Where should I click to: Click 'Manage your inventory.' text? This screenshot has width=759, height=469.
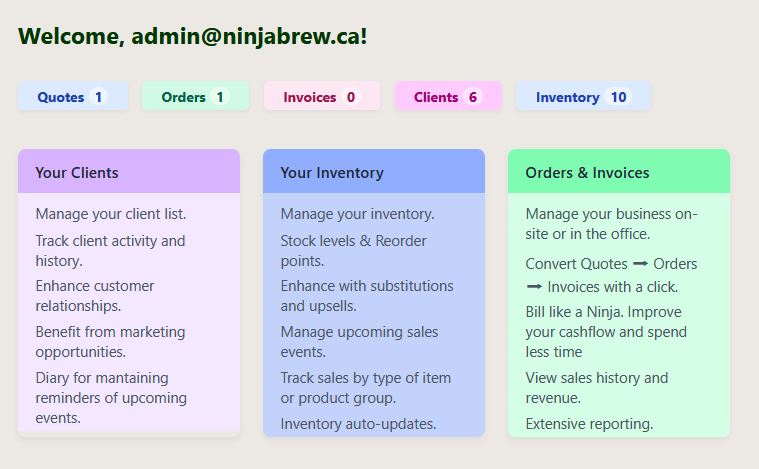coord(357,214)
